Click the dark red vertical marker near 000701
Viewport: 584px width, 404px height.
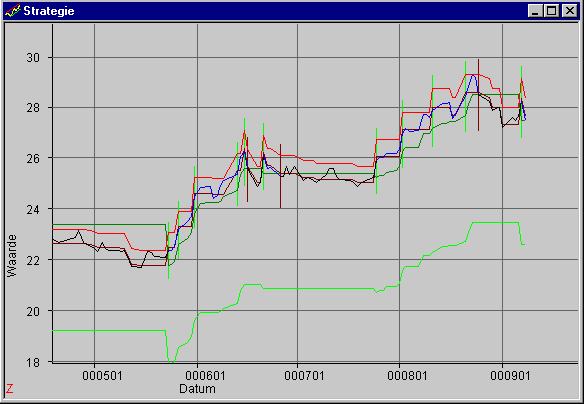[x=280, y=176]
